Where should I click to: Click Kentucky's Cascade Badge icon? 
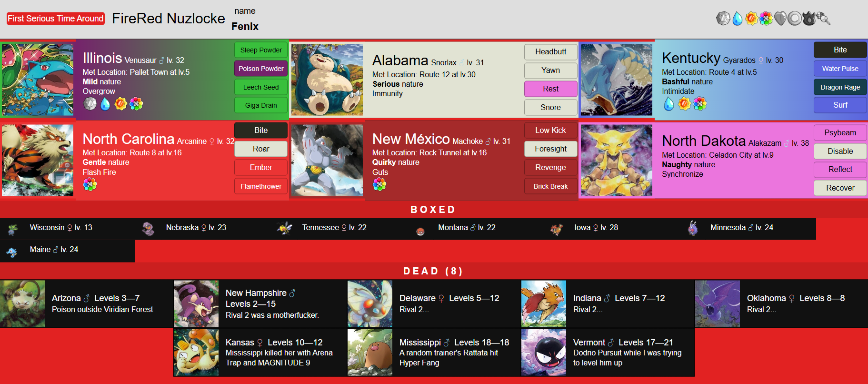pyautogui.click(x=669, y=103)
